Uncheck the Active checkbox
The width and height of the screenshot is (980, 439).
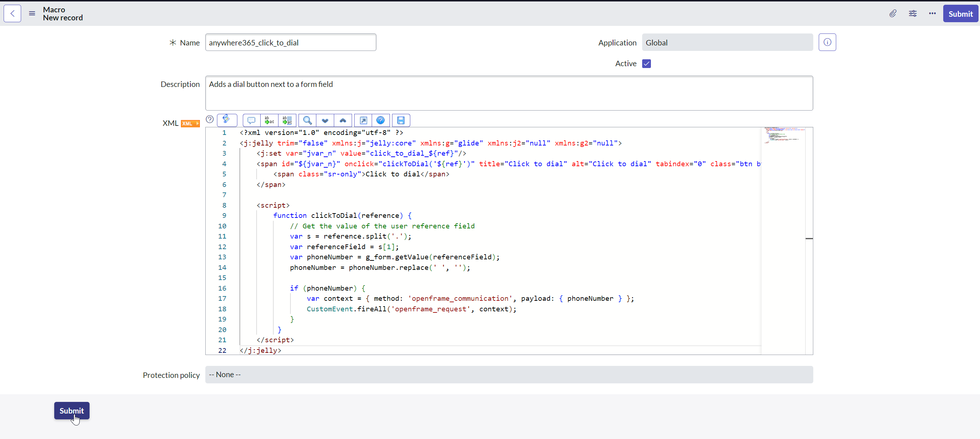coord(647,64)
